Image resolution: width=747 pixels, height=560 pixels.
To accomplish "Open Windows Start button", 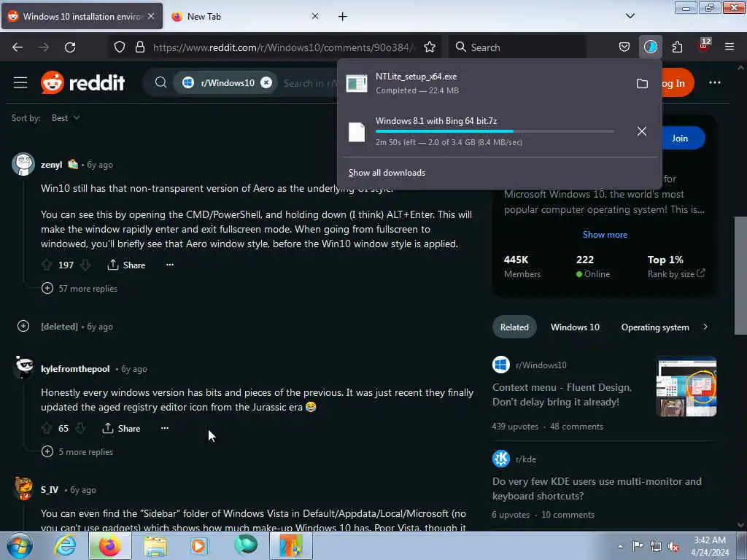I will [x=19, y=545].
